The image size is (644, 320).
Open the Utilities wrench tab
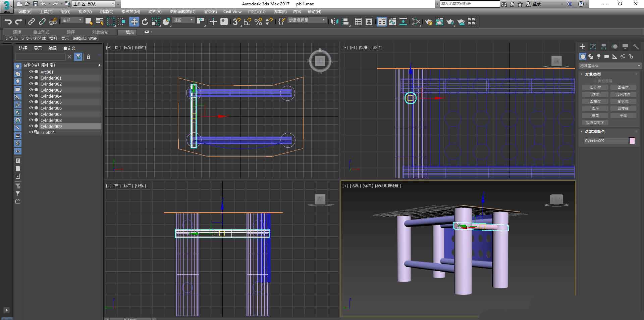[x=636, y=47]
